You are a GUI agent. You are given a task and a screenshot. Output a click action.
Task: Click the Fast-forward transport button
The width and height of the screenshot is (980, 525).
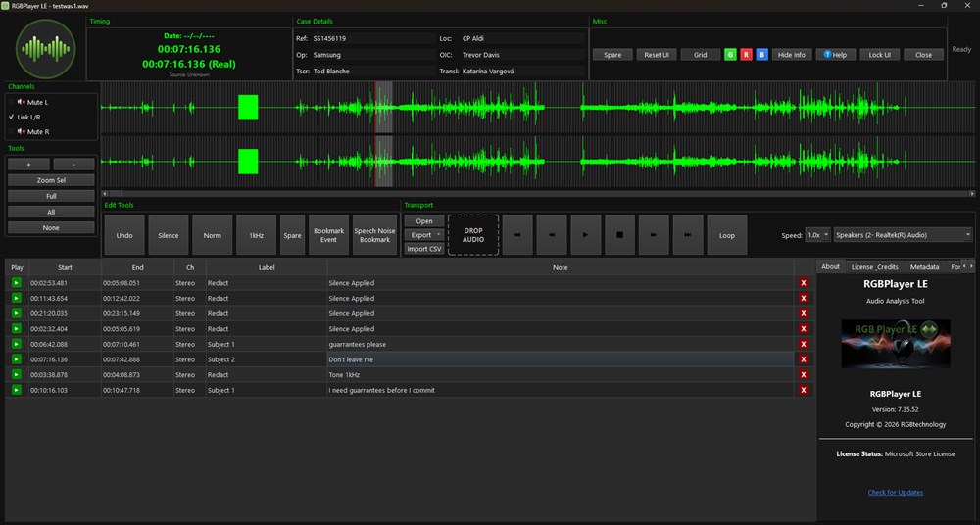pos(654,235)
